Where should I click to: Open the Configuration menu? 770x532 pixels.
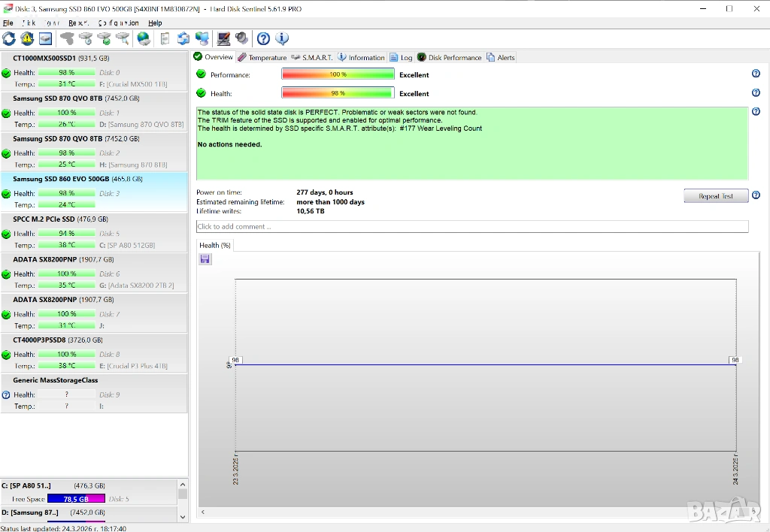[x=118, y=23]
